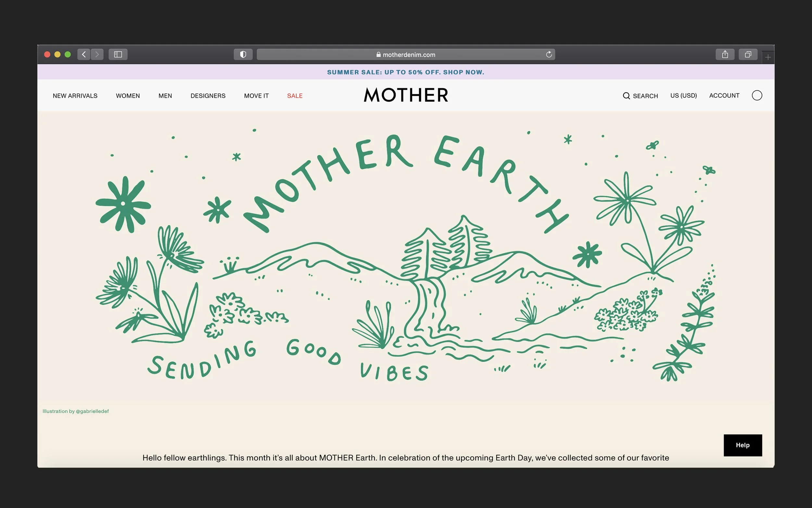Open the circular cart icon
The width and height of the screenshot is (812, 508).
coord(757,95)
